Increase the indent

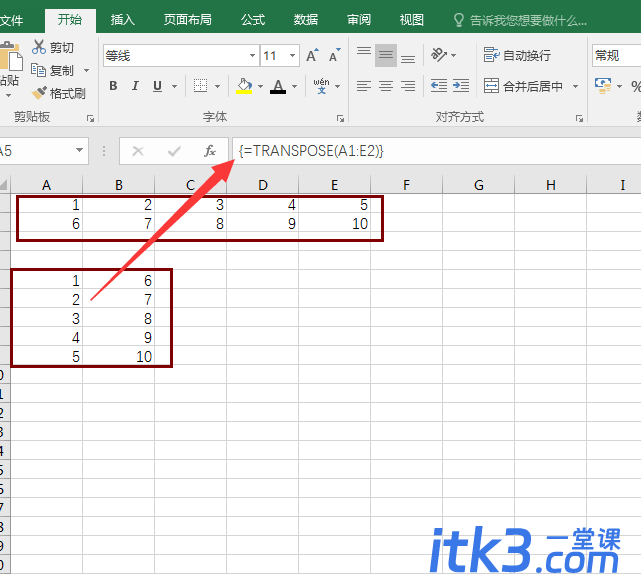[x=461, y=86]
